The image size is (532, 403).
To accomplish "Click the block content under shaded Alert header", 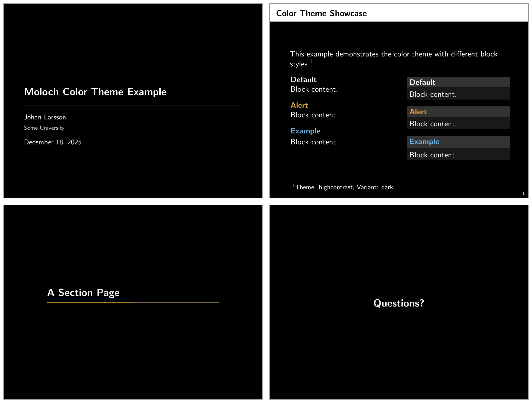I will [433, 124].
